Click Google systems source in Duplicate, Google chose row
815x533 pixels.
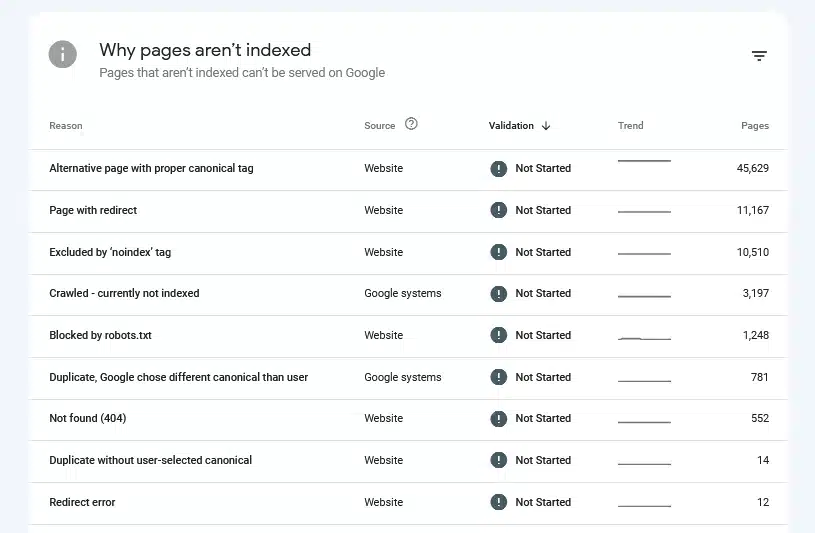click(403, 377)
